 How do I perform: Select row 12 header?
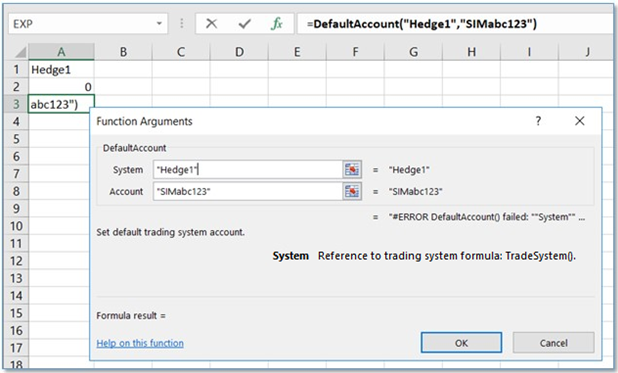16,261
